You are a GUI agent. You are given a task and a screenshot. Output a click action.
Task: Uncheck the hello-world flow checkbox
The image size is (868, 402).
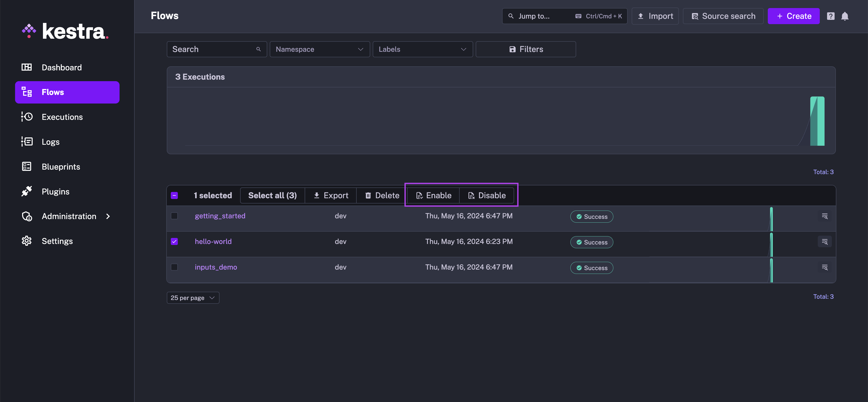point(174,241)
